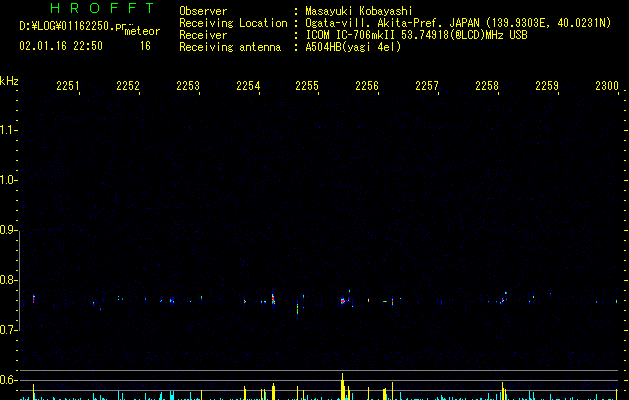The height and width of the screenshot is (400, 629).
Task: Click the 2256 time axis marker
Action: 367,85
